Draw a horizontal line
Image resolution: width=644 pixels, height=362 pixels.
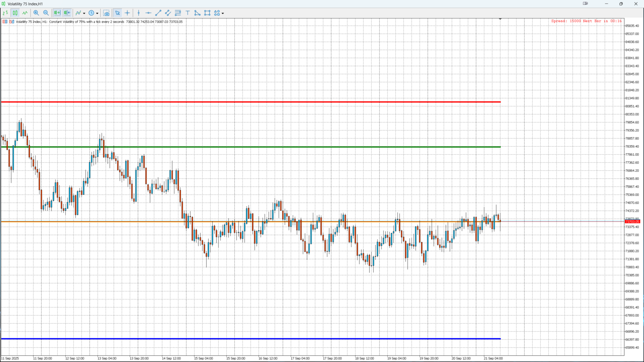(x=148, y=13)
